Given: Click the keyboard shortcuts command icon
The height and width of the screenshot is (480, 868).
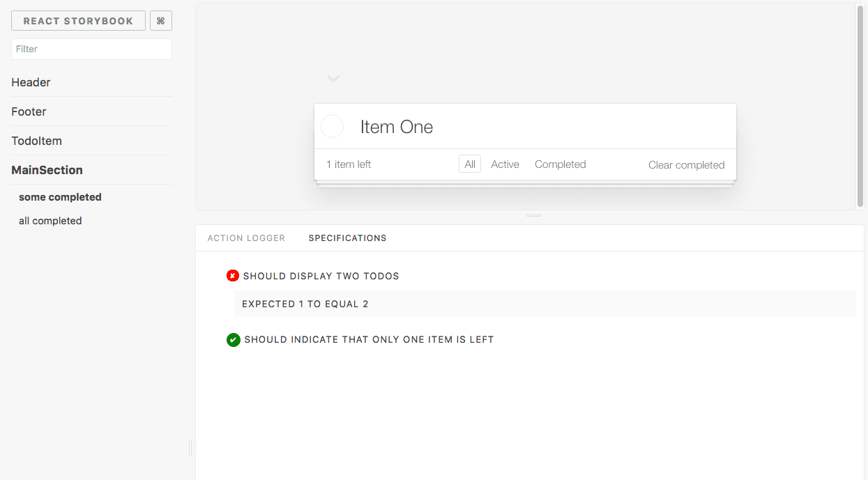Looking at the screenshot, I should click(x=161, y=21).
